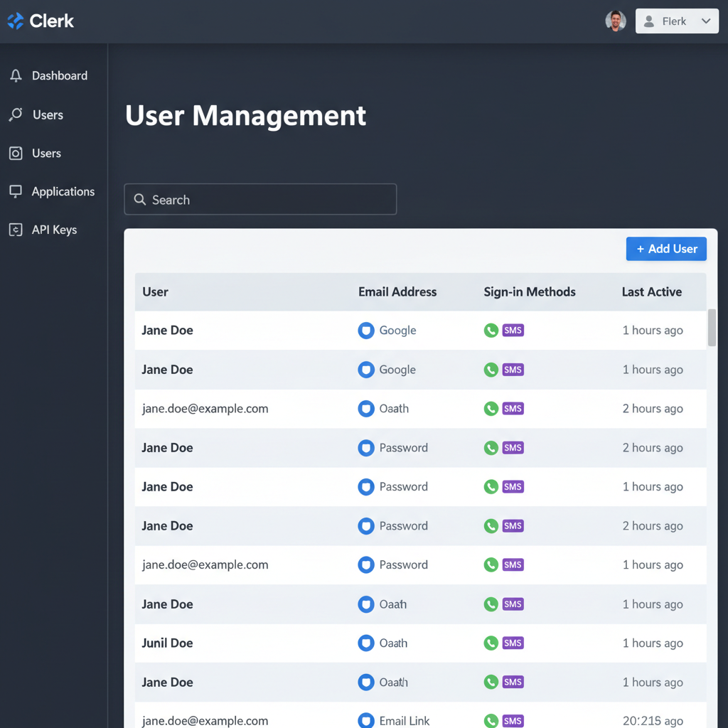728x728 pixels.
Task: Click 1 hours ago in Junil Doe row
Action: 653,643
